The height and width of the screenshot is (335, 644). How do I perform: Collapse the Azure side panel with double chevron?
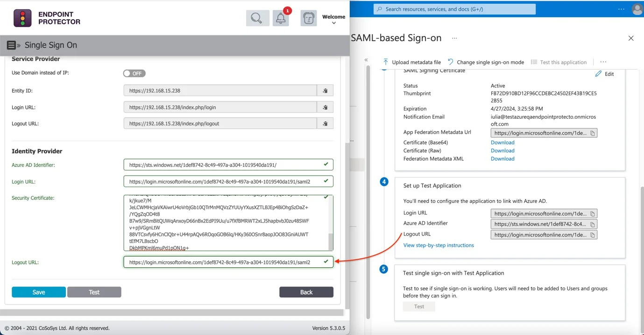pyautogui.click(x=366, y=60)
